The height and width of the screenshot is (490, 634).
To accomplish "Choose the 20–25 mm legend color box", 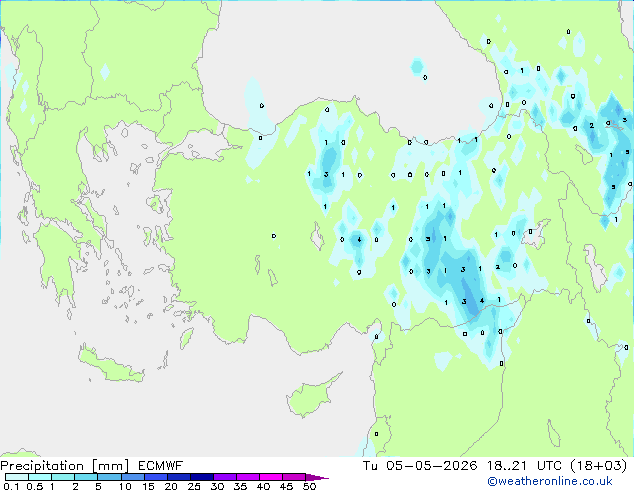I will (x=178, y=477).
